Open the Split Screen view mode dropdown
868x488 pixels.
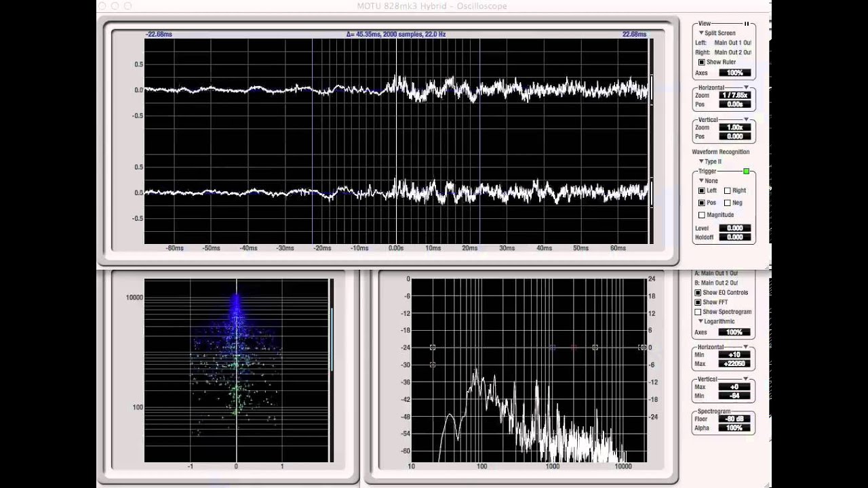coord(717,33)
